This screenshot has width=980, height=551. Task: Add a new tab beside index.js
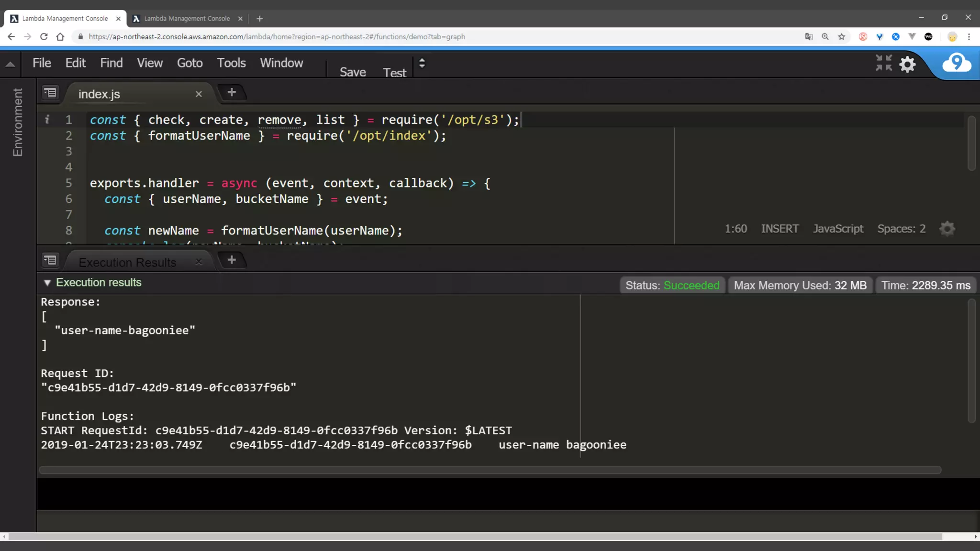click(x=232, y=93)
